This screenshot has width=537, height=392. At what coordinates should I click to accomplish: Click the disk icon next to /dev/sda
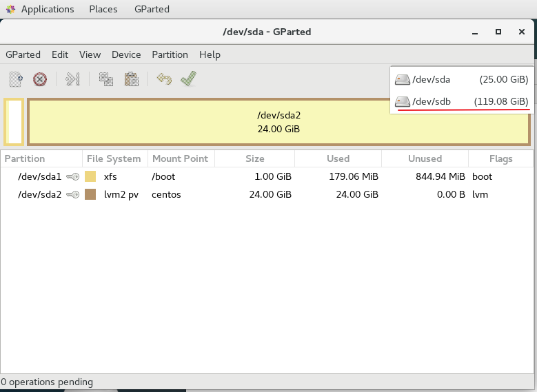403,80
